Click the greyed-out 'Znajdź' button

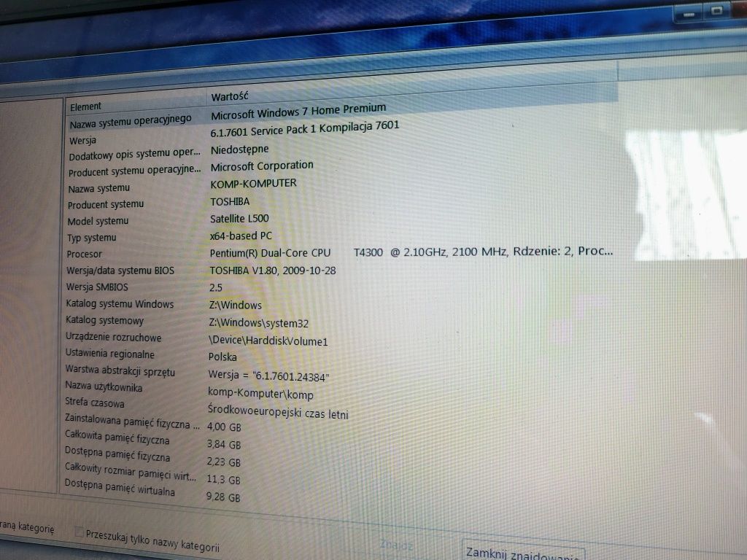396,545
